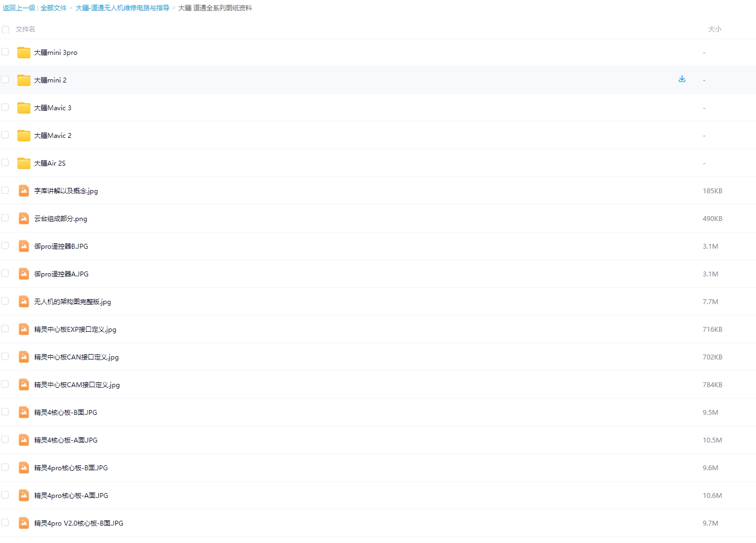This screenshot has width=756, height=543.
Task: Check the box for 大疆mini 2
Action: (x=5, y=79)
